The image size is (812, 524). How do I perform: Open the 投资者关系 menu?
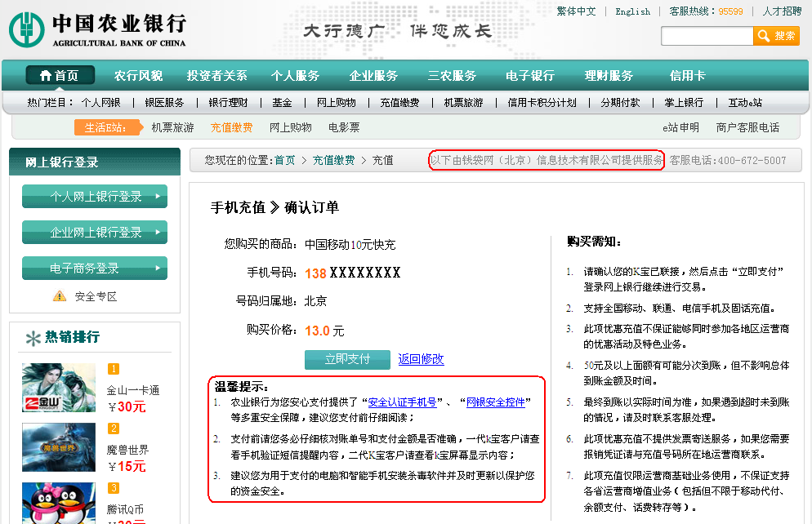[216, 76]
